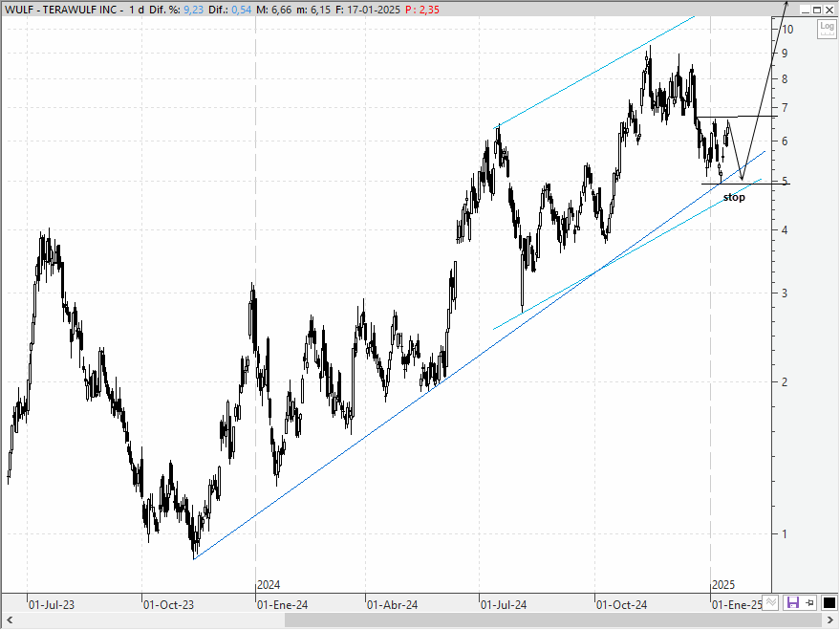Click price axis label 2

coord(785,382)
